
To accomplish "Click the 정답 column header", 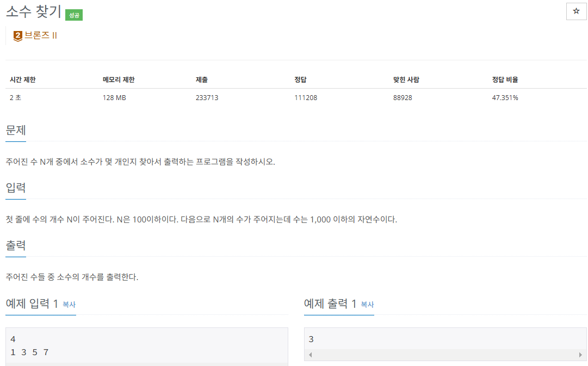I will tap(300, 79).
